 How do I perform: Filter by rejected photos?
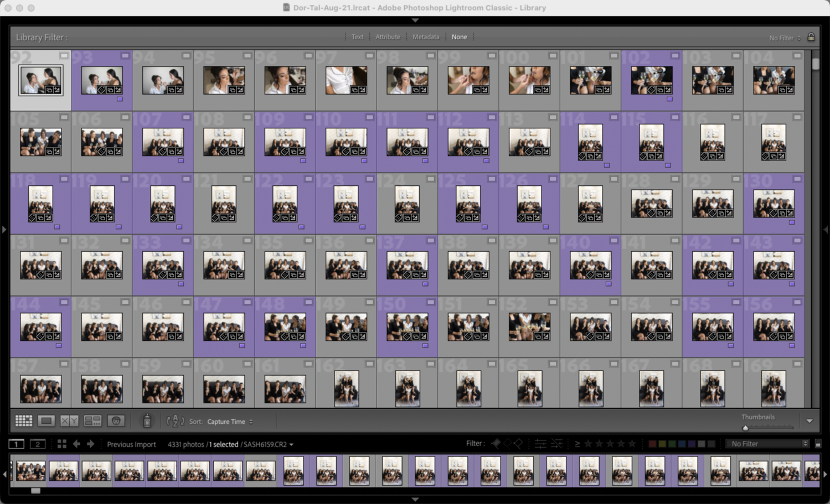point(518,444)
